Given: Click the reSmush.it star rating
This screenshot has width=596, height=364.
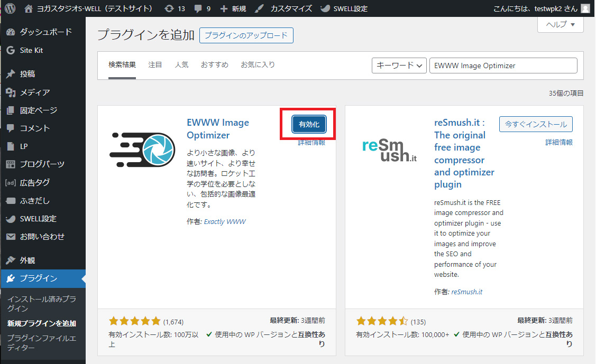Looking at the screenshot, I should (x=382, y=321).
